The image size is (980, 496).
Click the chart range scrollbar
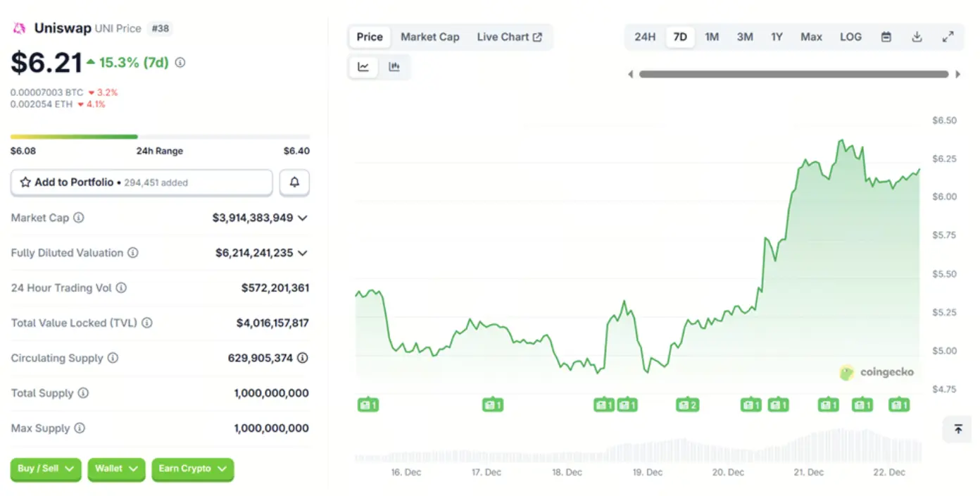[793, 74]
